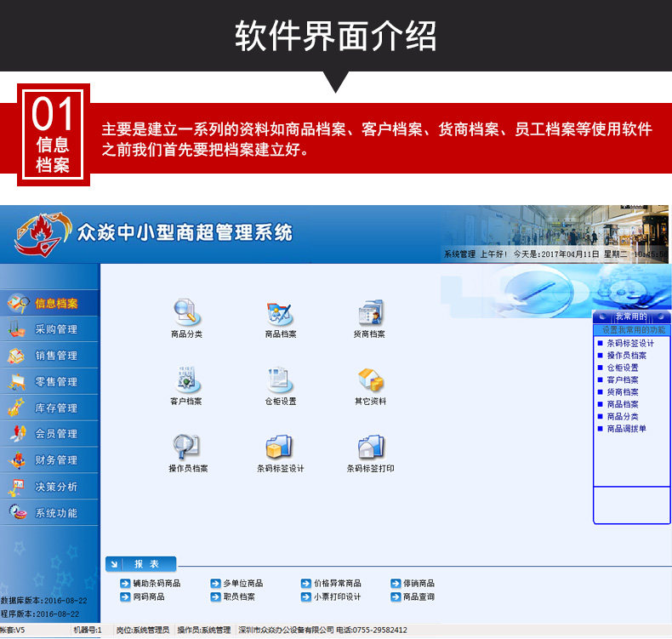
Task: Click the 系统功能 sidebar icon
Action: [18, 511]
